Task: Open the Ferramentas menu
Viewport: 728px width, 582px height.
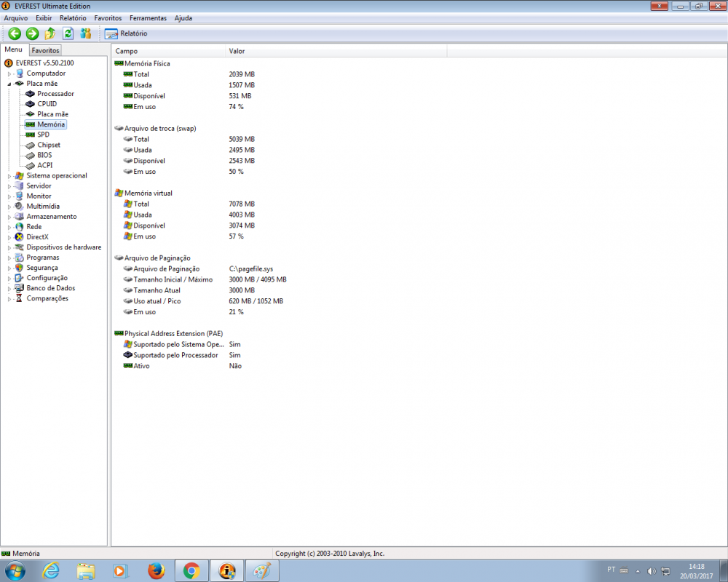Action: (148, 17)
